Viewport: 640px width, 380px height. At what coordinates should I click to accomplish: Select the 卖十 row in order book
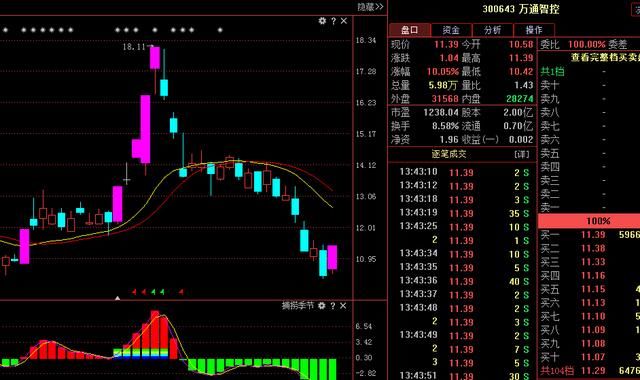pos(589,85)
